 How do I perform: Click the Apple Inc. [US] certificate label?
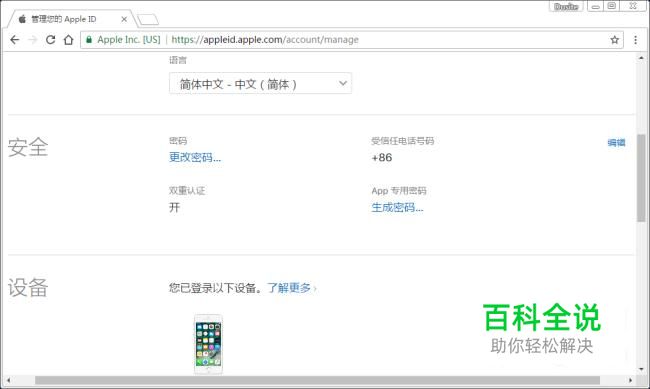click(x=129, y=40)
